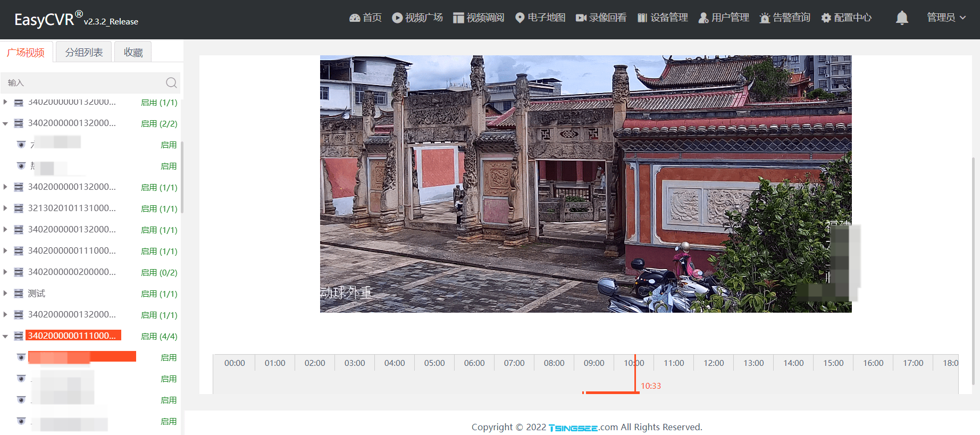Click the EasyCVR logo

click(76, 19)
